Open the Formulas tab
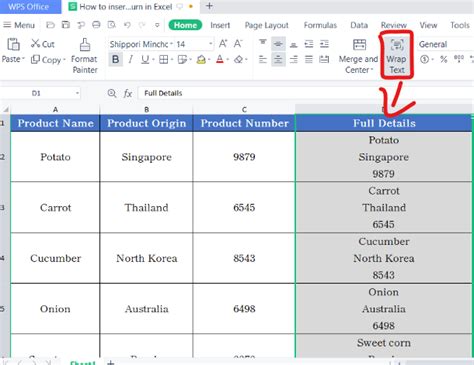This screenshot has height=365, width=474. click(320, 25)
